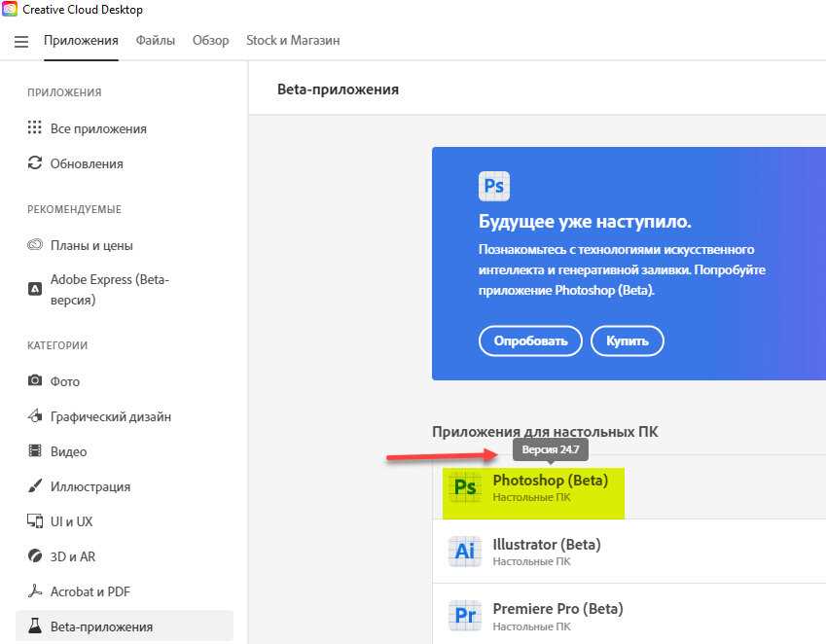Select the UI и UX category
Screen dimensions: 826x644
click(72, 521)
